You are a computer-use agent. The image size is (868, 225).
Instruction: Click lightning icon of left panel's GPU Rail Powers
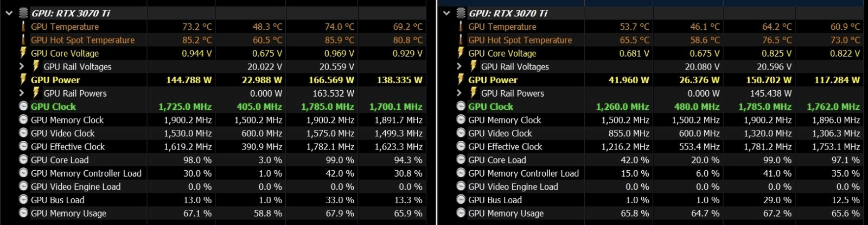point(36,93)
